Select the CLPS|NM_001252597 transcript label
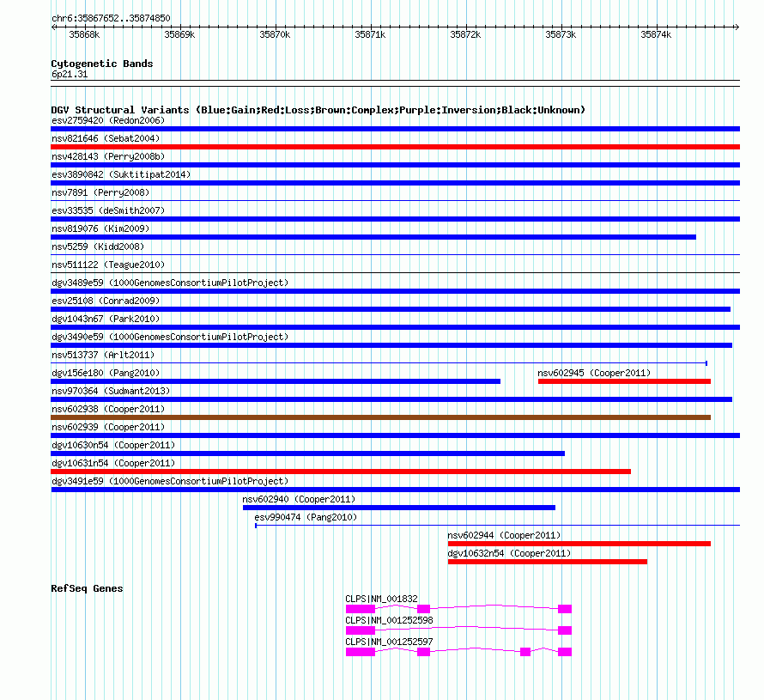 (x=389, y=642)
